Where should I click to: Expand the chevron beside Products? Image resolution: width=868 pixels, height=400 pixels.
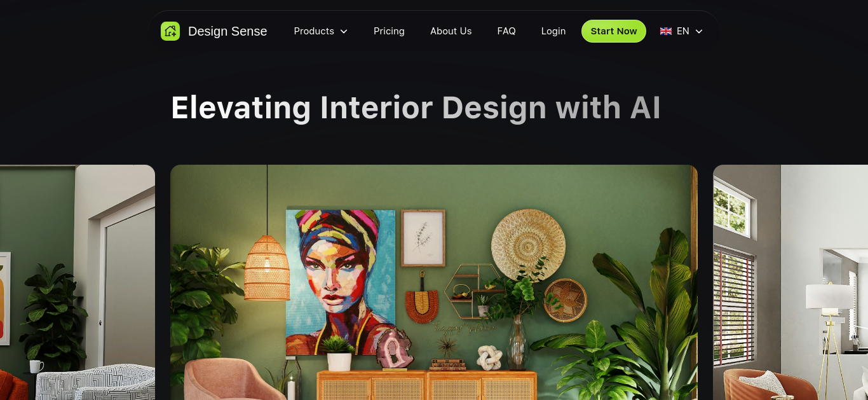pyautogui.click(x=344, y=31)
